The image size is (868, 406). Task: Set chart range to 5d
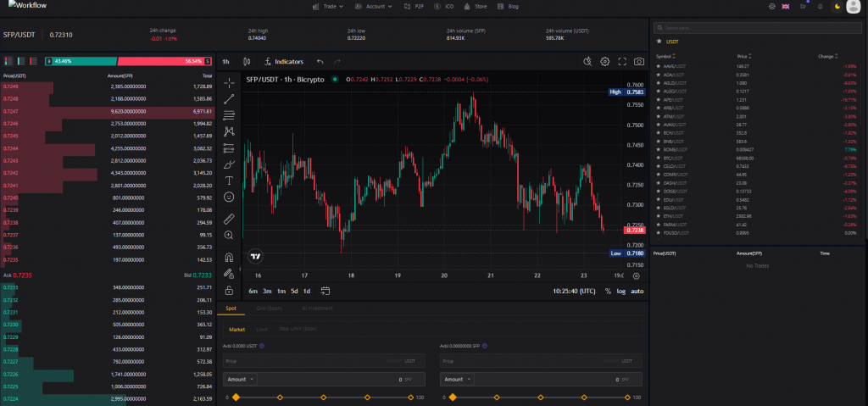[294, 292]
